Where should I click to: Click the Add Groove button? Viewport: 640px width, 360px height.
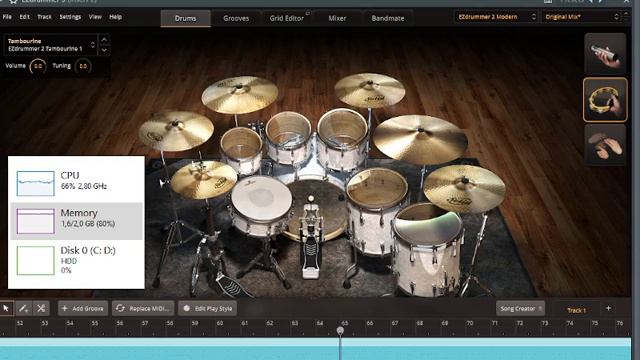[x=83, y=309]
